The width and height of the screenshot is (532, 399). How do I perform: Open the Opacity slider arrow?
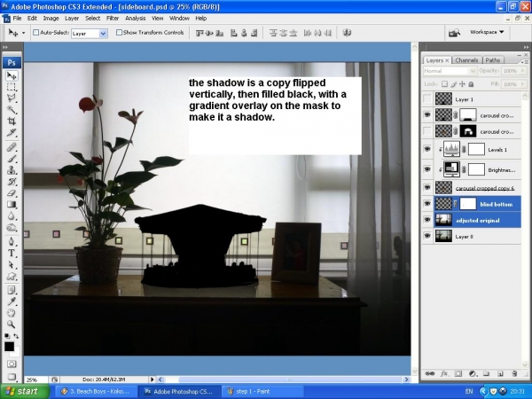pos(522,71)
